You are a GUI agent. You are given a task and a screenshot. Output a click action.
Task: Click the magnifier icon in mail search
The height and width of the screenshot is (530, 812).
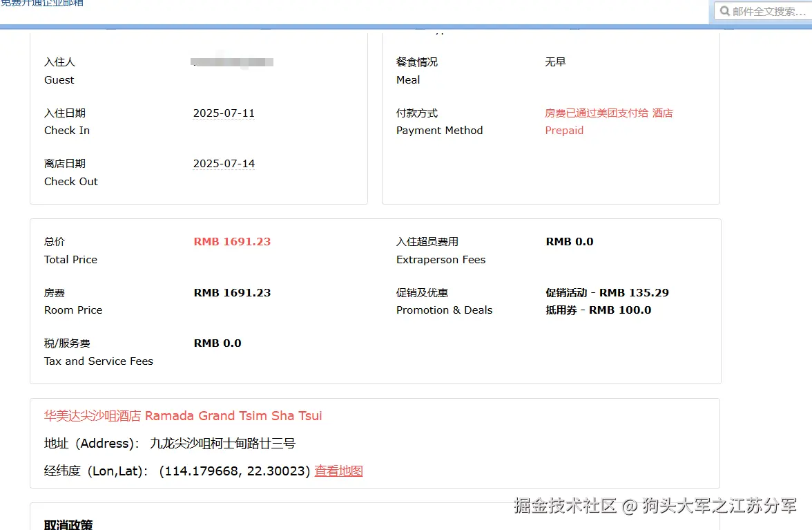(725, 11)
